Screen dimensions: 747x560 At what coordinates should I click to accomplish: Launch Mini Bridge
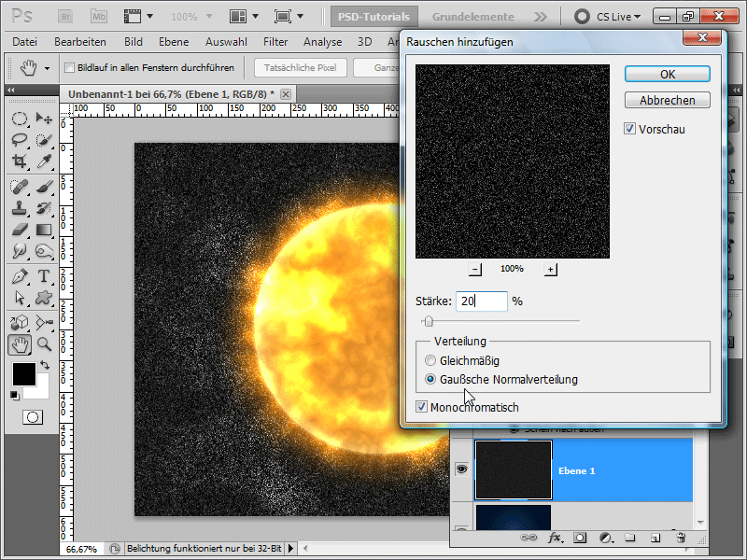coord(99,17)
